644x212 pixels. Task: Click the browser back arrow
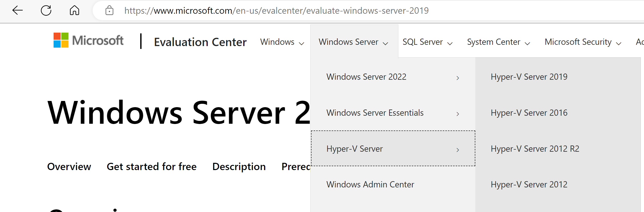(17, 10)
